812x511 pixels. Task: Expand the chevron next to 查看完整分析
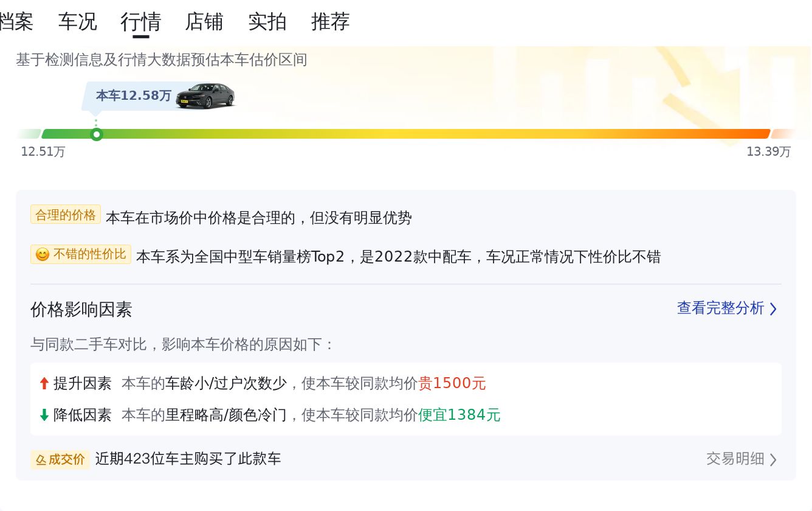tap(773, 309)
